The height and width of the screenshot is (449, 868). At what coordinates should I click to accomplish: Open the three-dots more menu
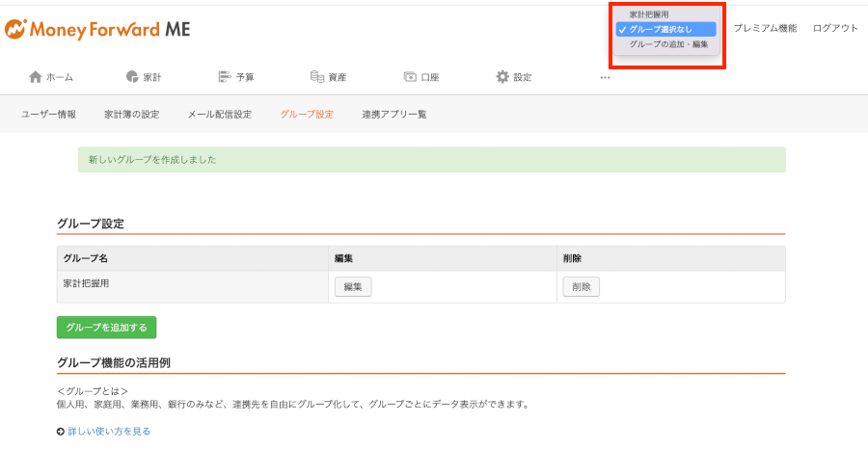pyautogui.click(x=605, y=77)
